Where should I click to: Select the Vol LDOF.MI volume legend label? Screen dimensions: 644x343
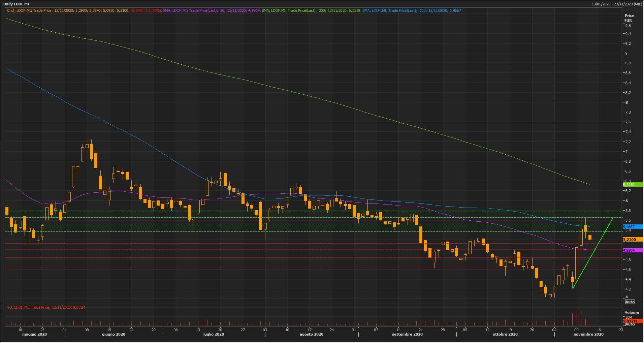(x=46, y=307)
